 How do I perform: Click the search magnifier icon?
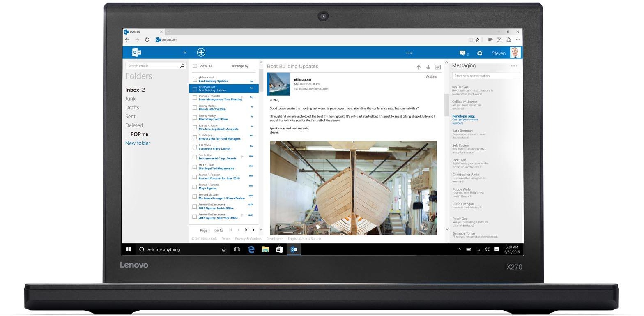coord(182,66)
